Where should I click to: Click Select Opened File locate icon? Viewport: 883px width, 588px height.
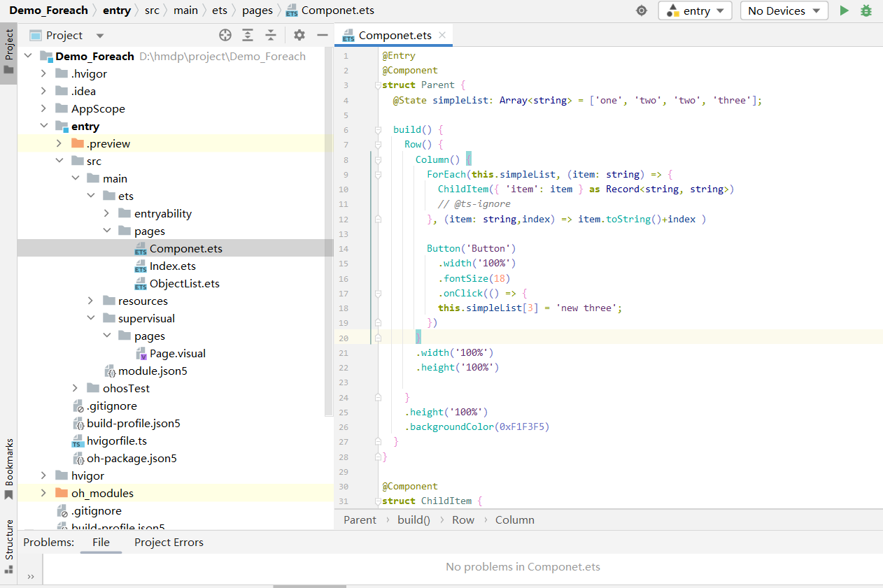click(225, 35)
